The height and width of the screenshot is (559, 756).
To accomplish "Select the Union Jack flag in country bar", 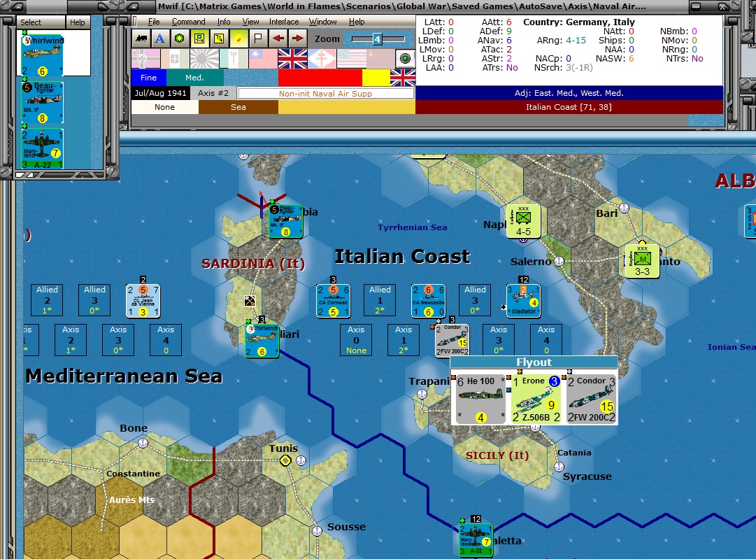I will pyautogui.click(x=292, y=59).
